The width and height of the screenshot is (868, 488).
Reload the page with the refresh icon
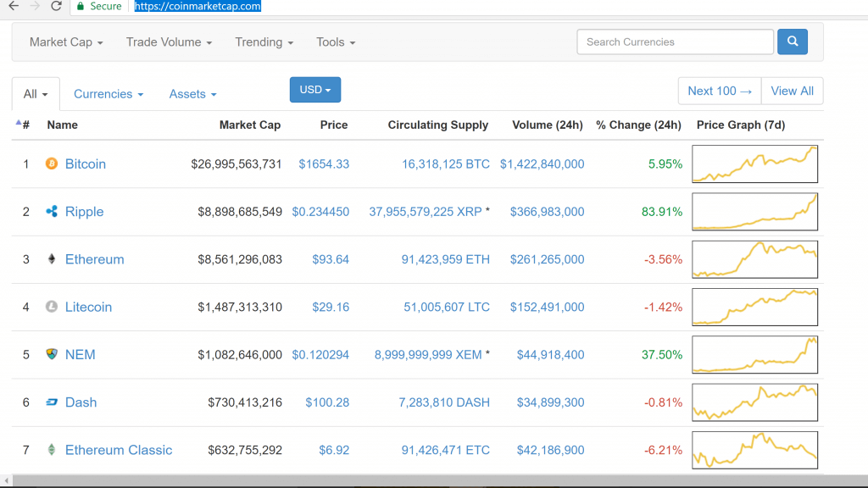tap(56, 6)
